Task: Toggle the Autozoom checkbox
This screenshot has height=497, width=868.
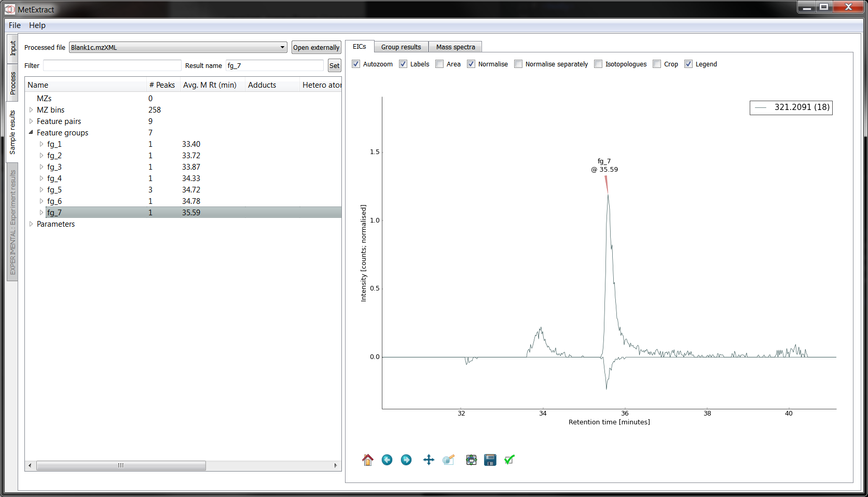Action: [356, 64]
